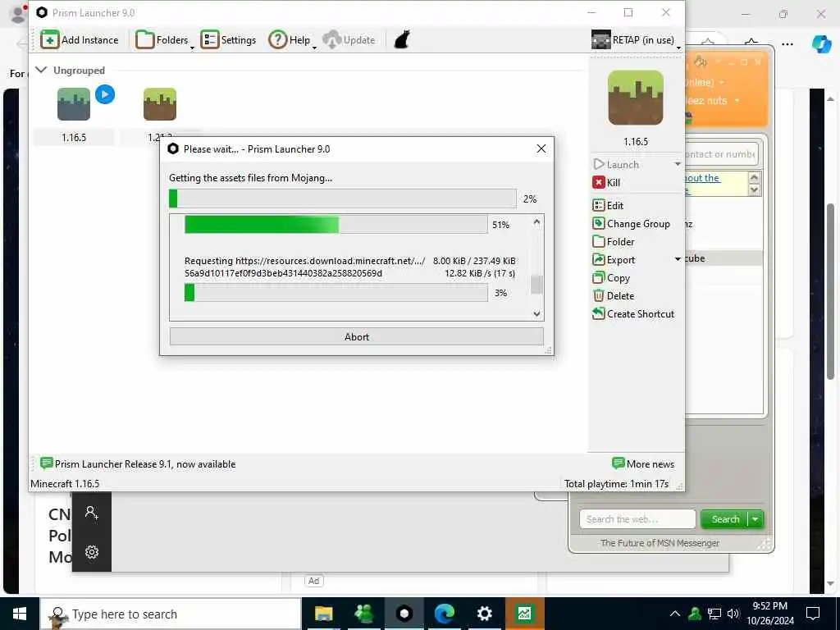Open the Help menu
840x630 pixels.
point(292,39)
